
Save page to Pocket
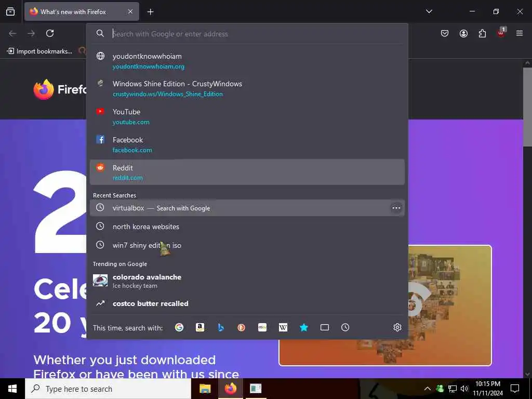(x=445, y=33)
